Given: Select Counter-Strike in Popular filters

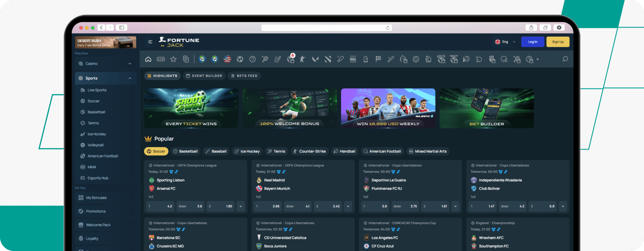Looking at the screenshot, I should click(x=309, y=151).
